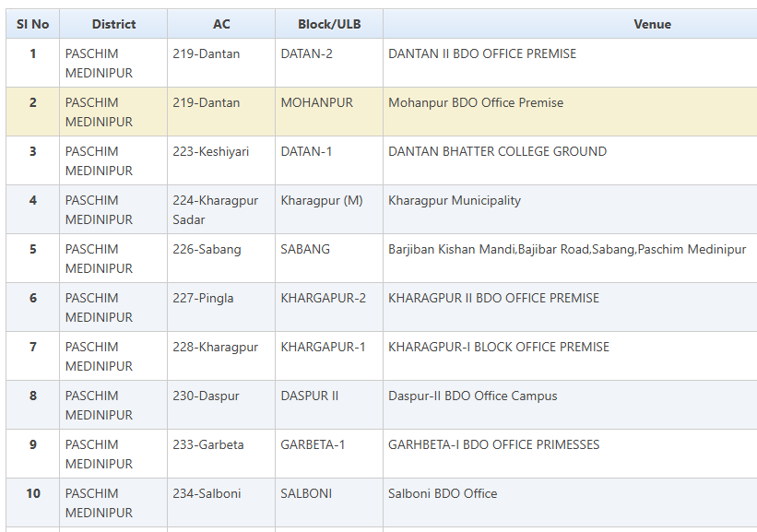Click the KHARGAPUR-2 block cell
This screenshot has height=532, width=757.
coord(324,299)
